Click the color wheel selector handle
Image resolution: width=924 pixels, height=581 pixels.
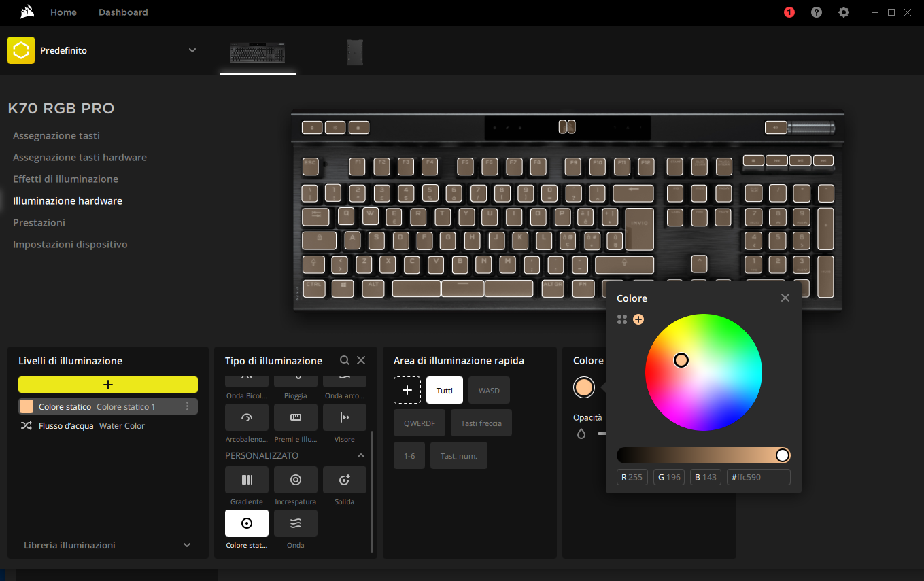click(x=681, y=360)
